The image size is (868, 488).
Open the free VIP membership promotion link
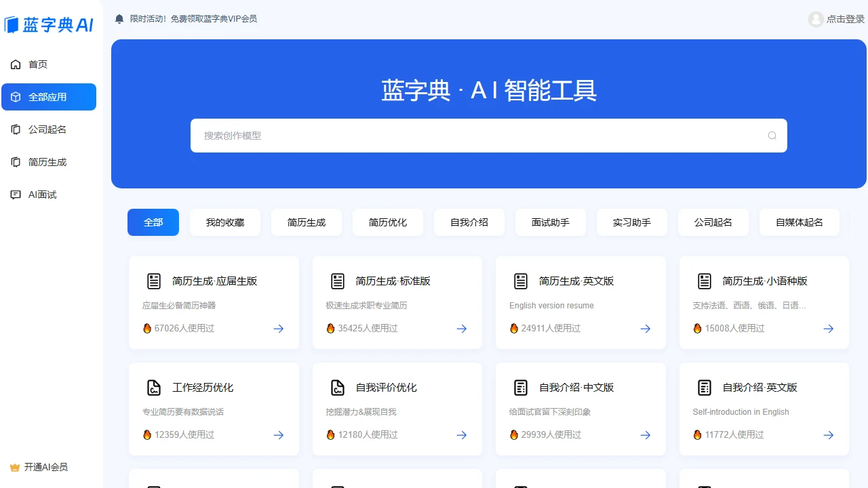coord(195,19)
